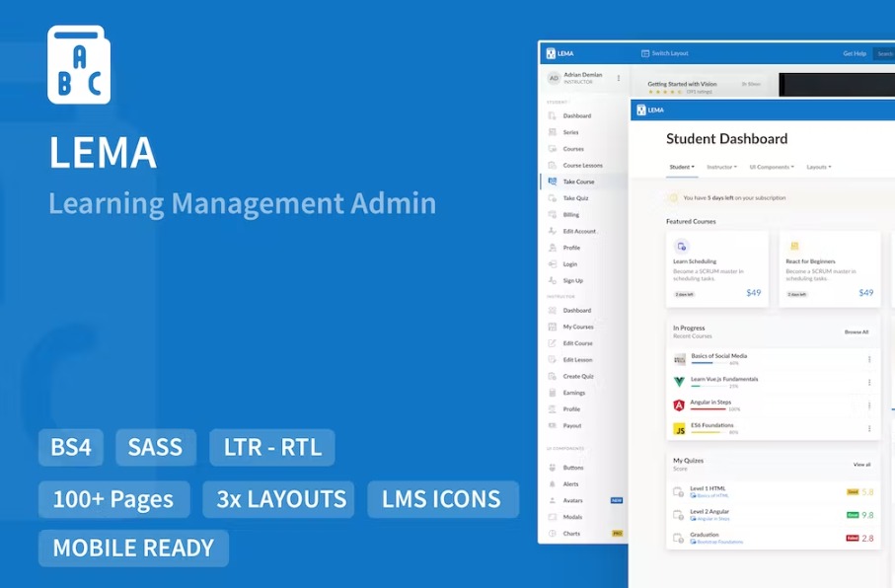Open Learn Vue.js Fundamentals options menu
The width and height of the screenshot is (895, 588).
click(869, 383)
